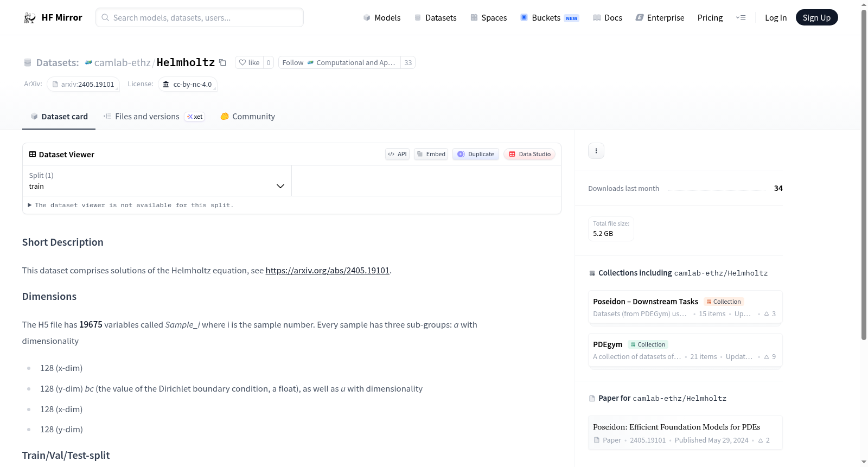Viewport: 868px width, 467px height.
Task: Click the Datasets: breadcrumb label
Action: pos(58,62)
